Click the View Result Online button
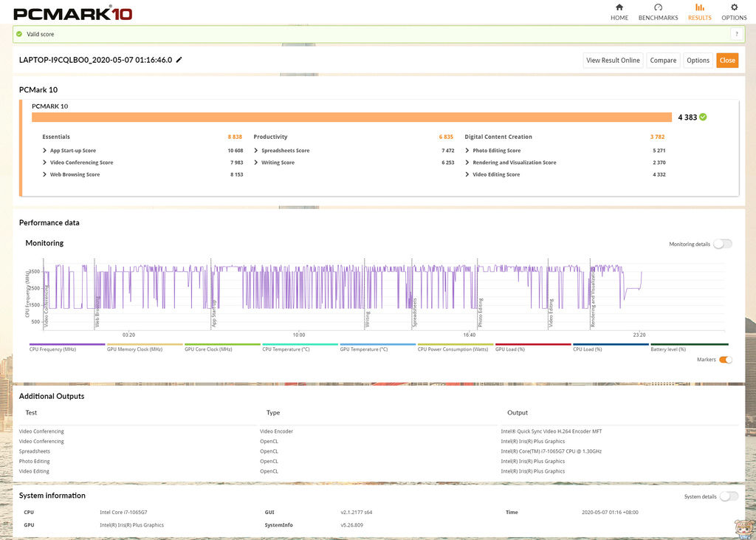756x540 pixels. click(x=613, y=61)
